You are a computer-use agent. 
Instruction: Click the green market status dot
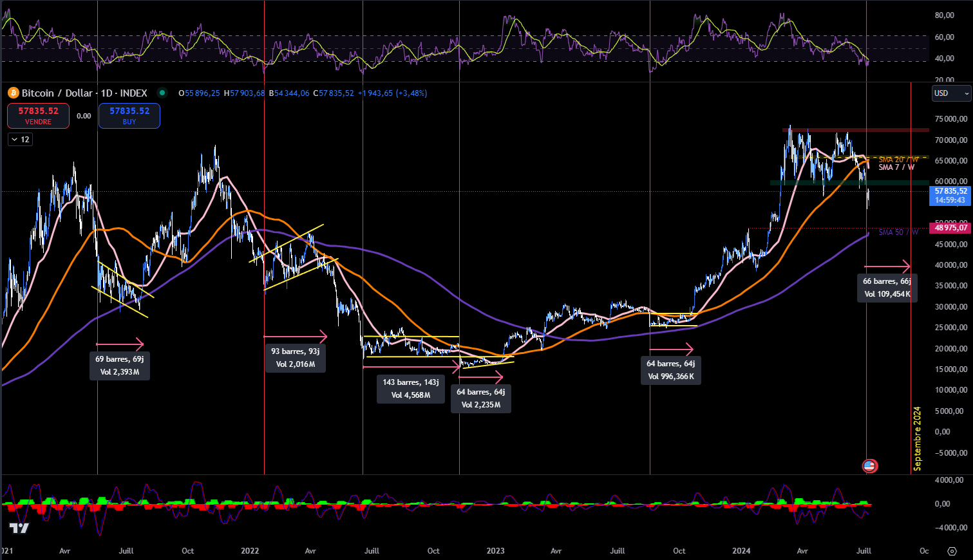(164, 93)
